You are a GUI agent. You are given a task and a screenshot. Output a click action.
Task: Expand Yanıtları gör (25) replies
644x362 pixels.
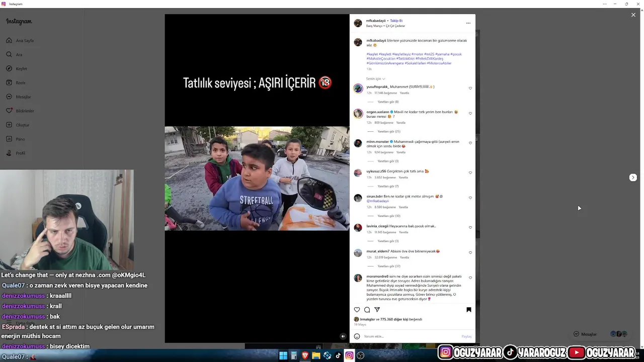[x=389, y=131]
